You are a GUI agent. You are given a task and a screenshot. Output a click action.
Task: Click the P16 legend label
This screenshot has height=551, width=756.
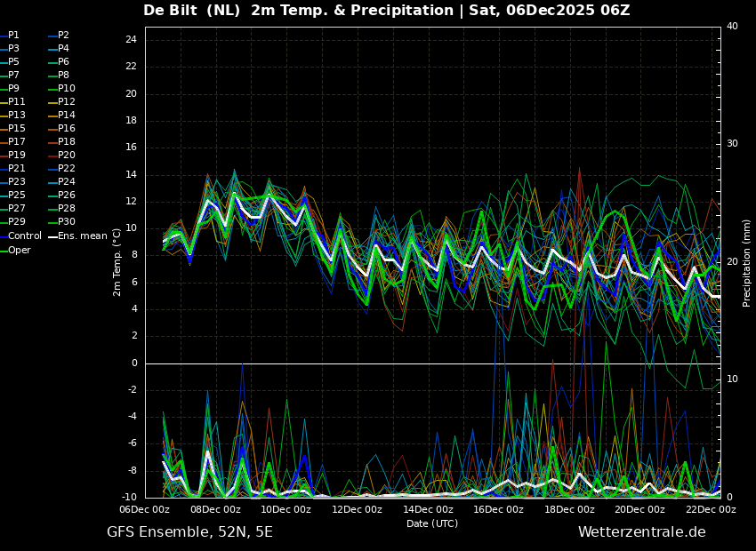pyautogui.click(x=67, y=129)
